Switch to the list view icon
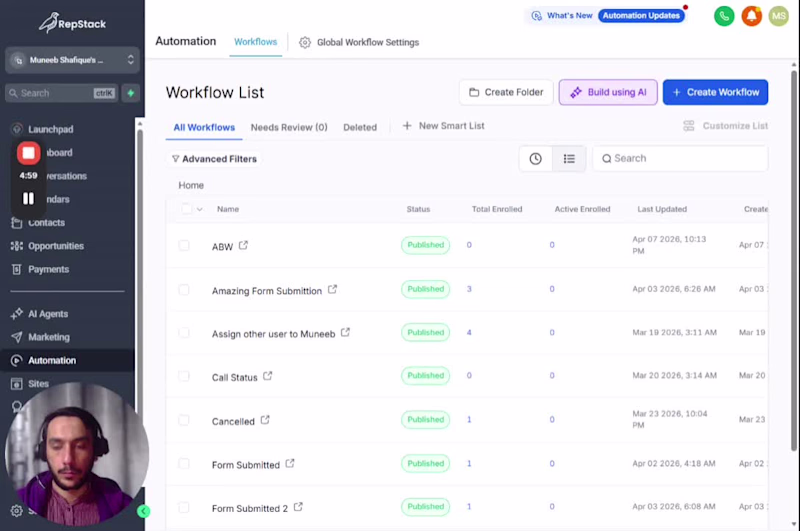This screenshot has width=800, height=531. point(569,159)
